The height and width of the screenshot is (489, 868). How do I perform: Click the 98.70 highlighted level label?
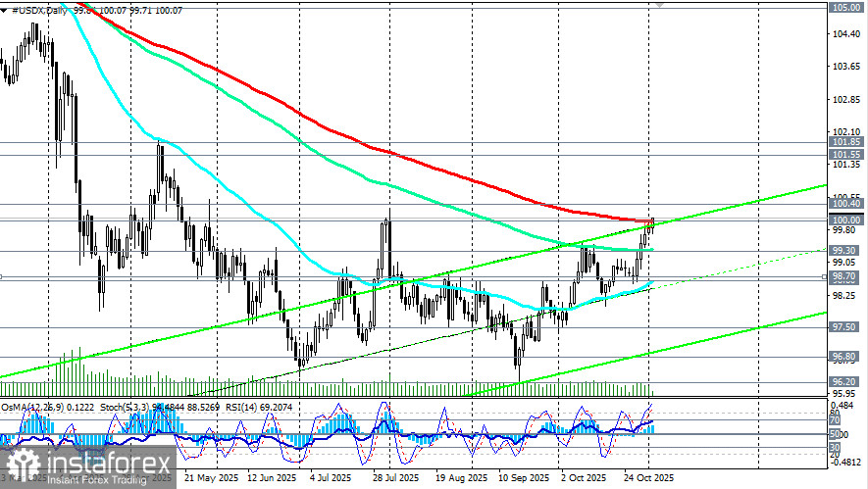click(846, 275)
